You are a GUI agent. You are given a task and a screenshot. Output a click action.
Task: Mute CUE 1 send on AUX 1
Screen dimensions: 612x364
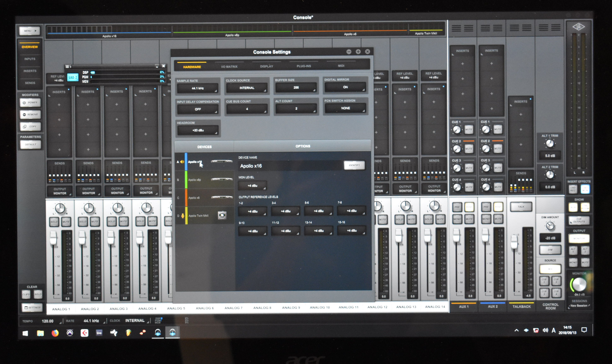[x=469, y=130]
